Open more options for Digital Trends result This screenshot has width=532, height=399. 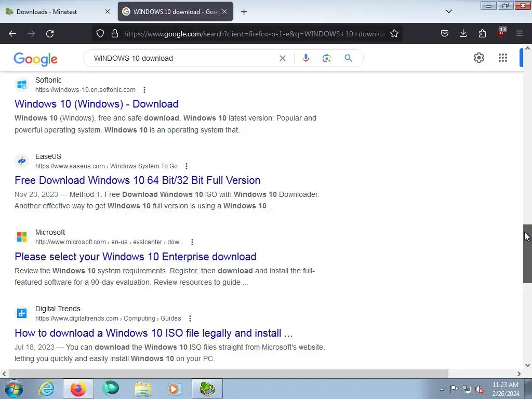pos(190,318)
